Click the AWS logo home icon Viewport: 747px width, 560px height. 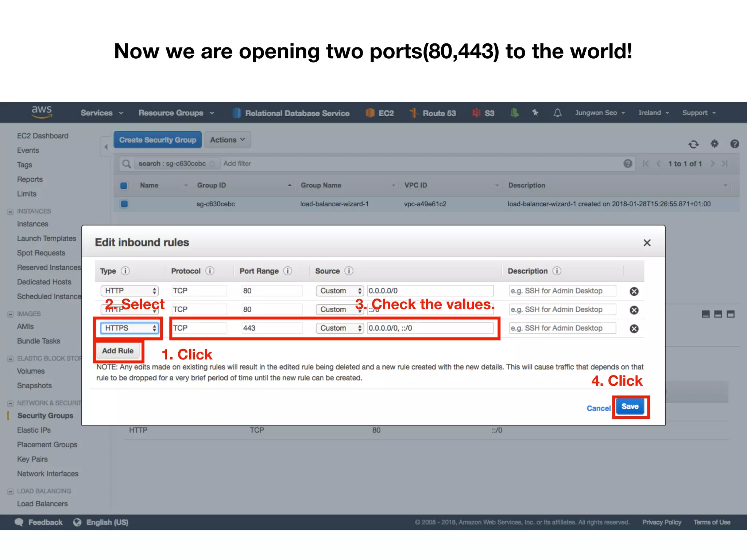42,112
